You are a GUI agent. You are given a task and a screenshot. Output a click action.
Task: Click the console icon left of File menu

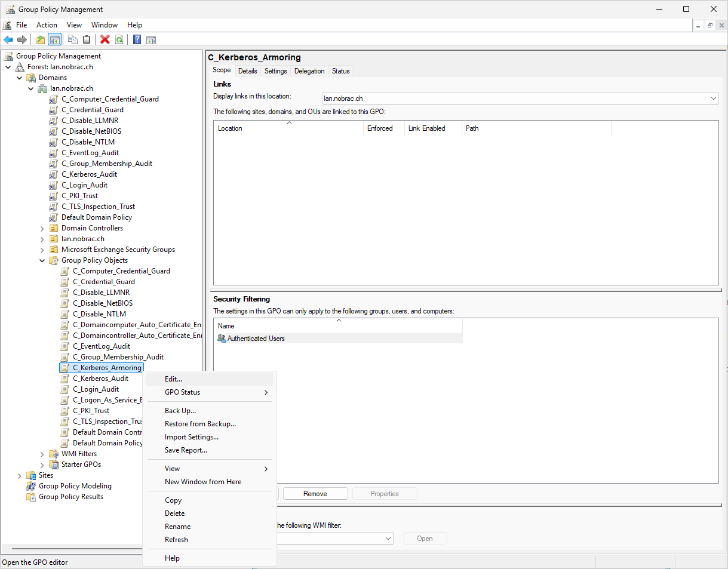[7, 25]
